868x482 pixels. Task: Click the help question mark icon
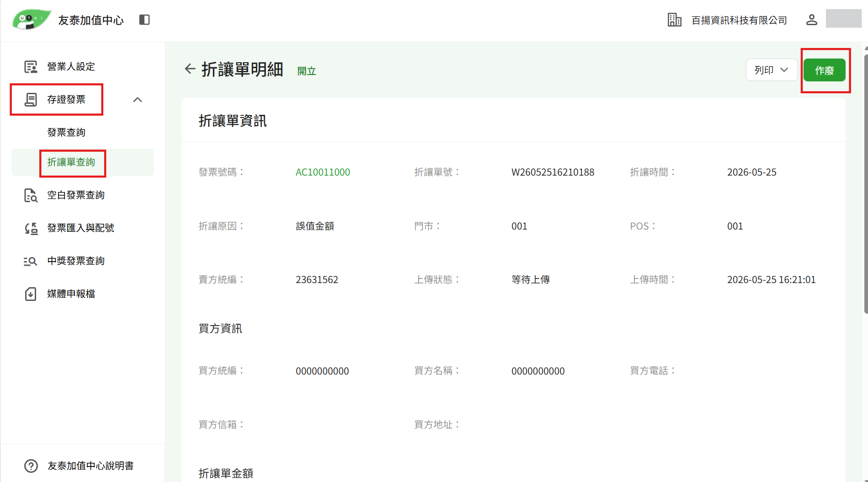pos(31,466)
